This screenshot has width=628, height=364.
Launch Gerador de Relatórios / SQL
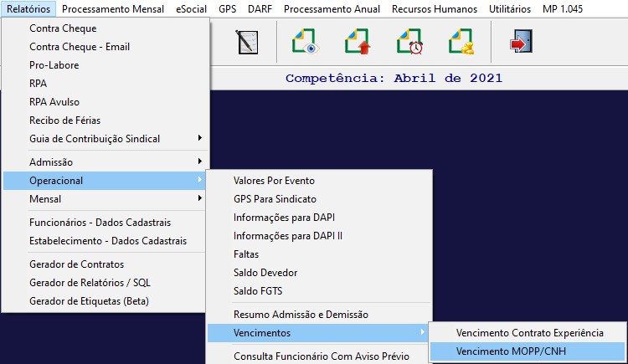tap(106, 283)
